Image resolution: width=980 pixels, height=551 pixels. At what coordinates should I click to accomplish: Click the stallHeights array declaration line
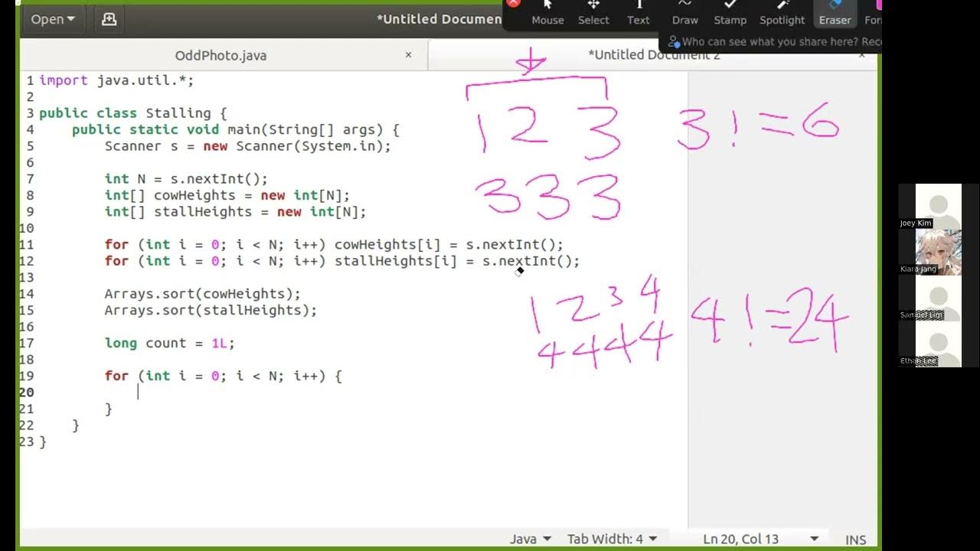tap(236, 212)
